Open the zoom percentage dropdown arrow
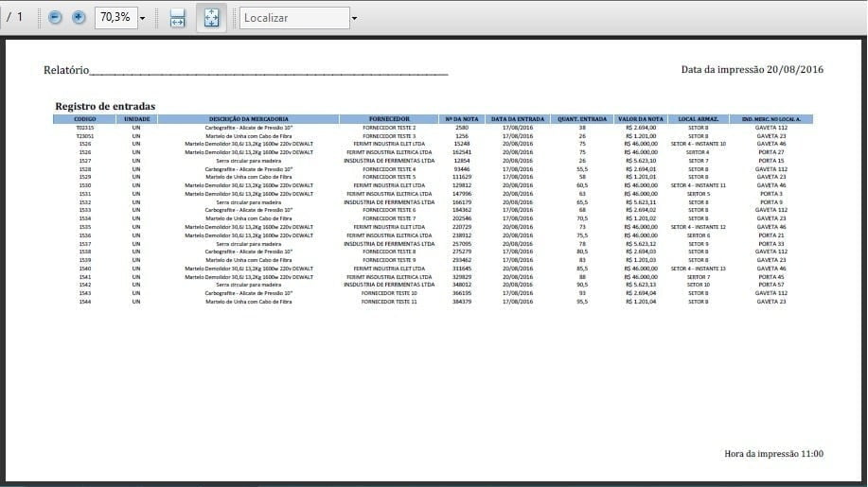 tap(143, 18)
